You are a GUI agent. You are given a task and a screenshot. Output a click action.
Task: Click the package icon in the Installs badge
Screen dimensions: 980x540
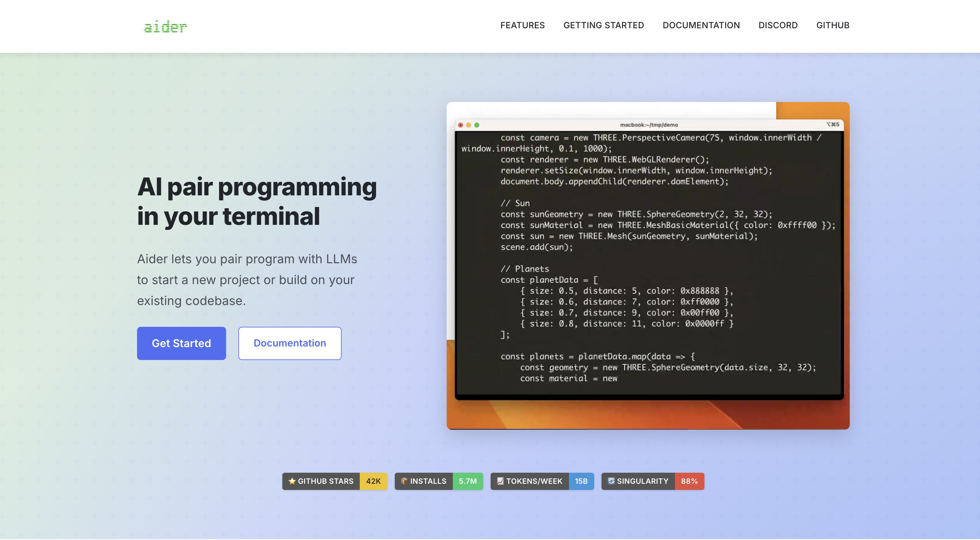[404, 481]
